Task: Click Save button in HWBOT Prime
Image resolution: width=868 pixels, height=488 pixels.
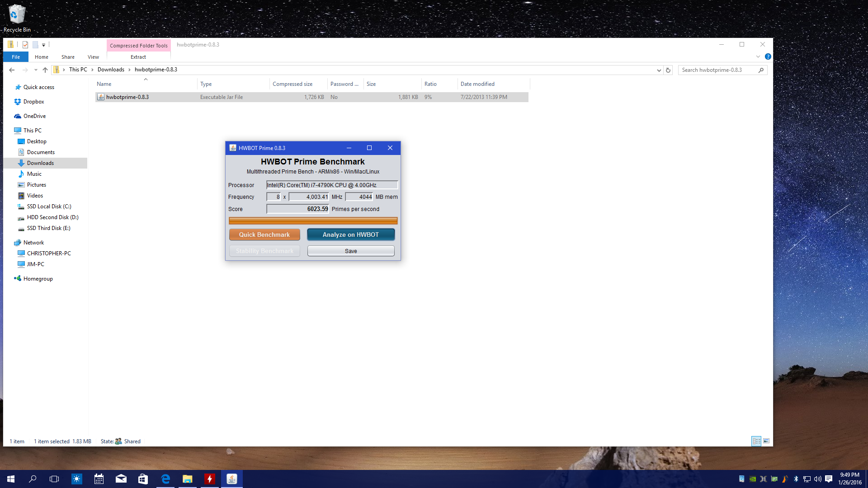Action: [351, 251]
